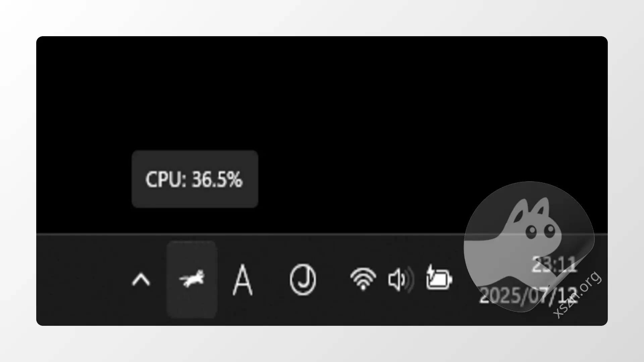644x362 pixels.
Task: Click the circled J tray icon
Action: click(303, 280)
